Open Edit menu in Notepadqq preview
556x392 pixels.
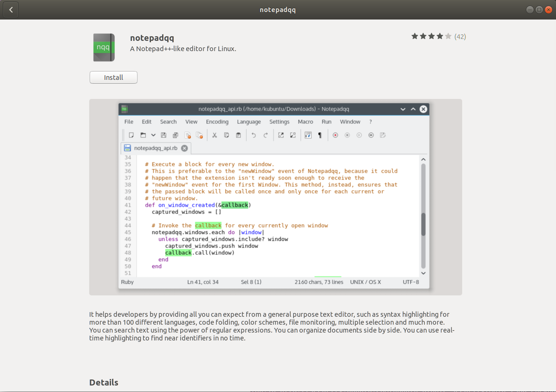[x=146, y=122]
